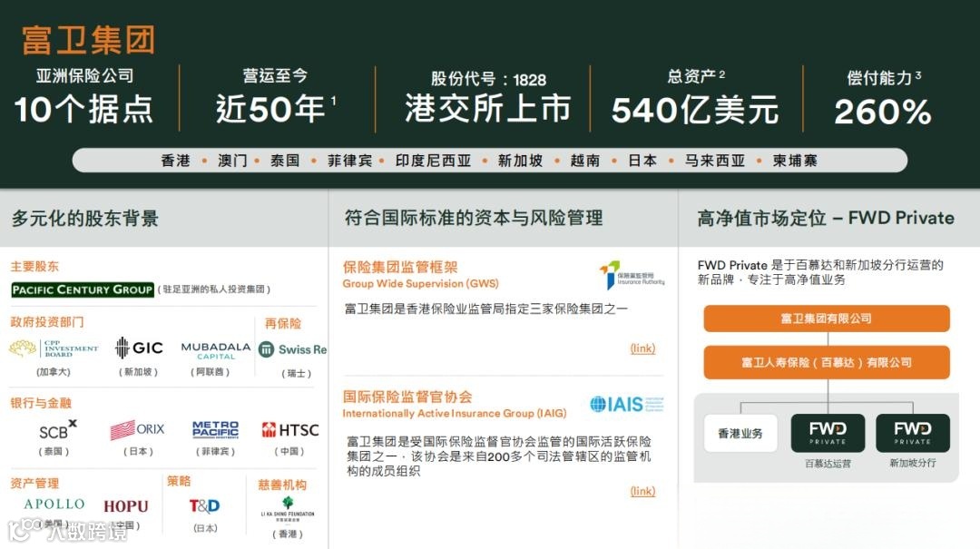Select the GIC logo
The height and width of the screenshot is (549, 980).
click(x=139, y=348)
